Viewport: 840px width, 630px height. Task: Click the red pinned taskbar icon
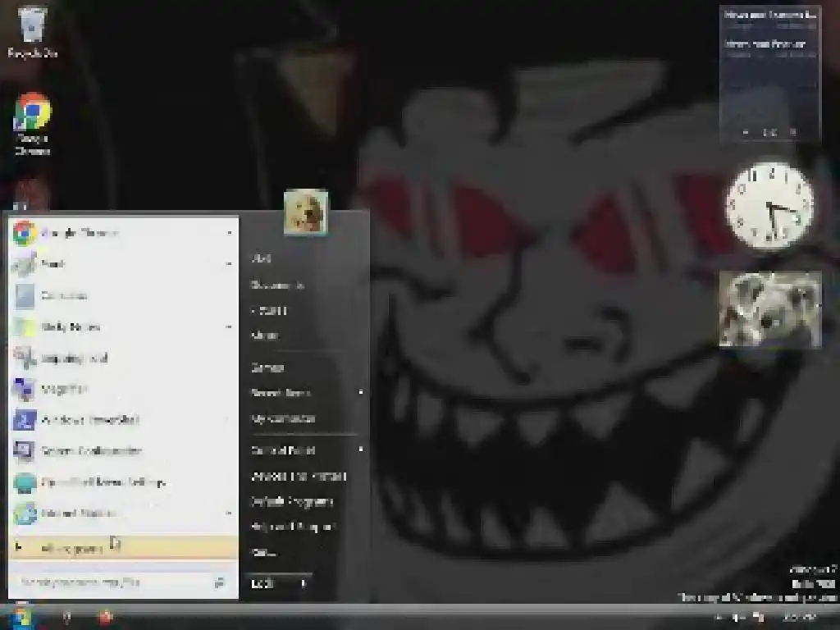(x=106, y=618)
